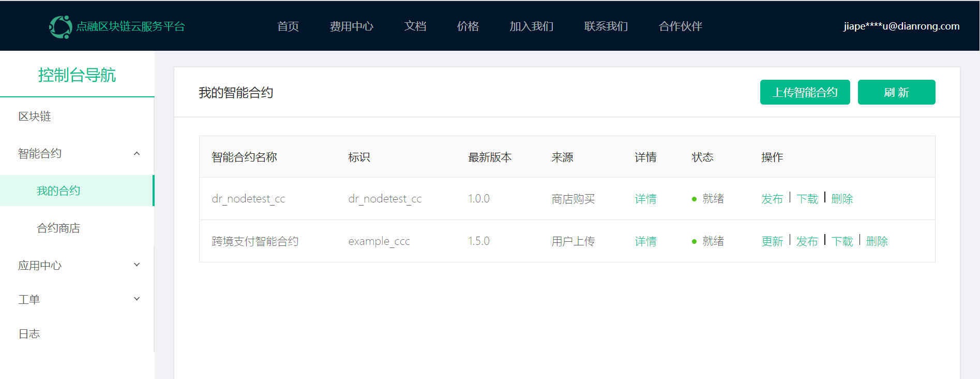The image size is (980, 379).
Task: Click the 上传智能合约 button
Action: pyautogui.click(x=805, y=92)
